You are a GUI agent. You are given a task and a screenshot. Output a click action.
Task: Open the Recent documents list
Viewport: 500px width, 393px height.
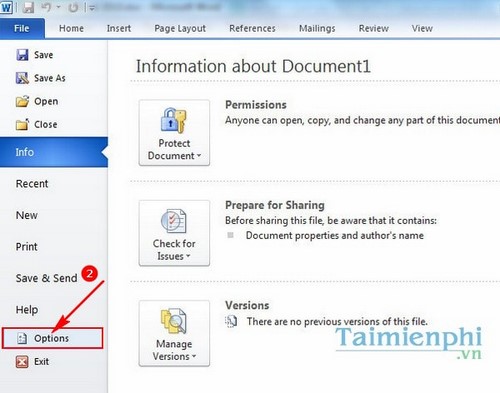[32, 184]
